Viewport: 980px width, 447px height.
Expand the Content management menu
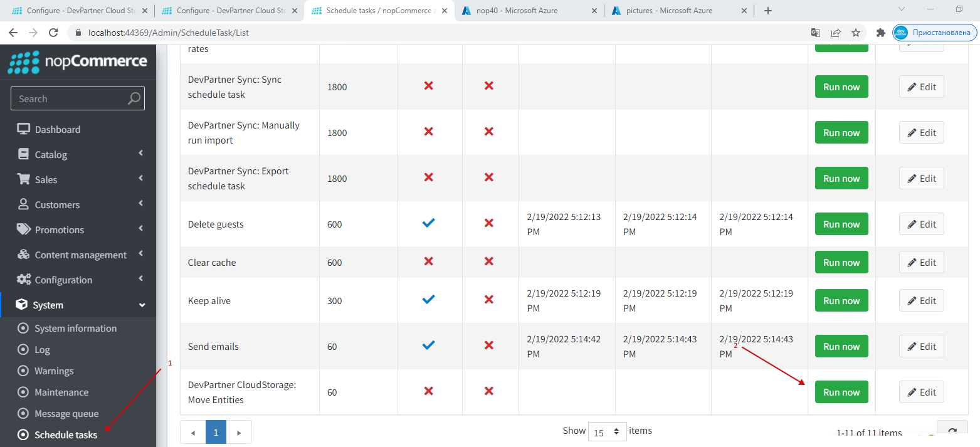(78, 255)
